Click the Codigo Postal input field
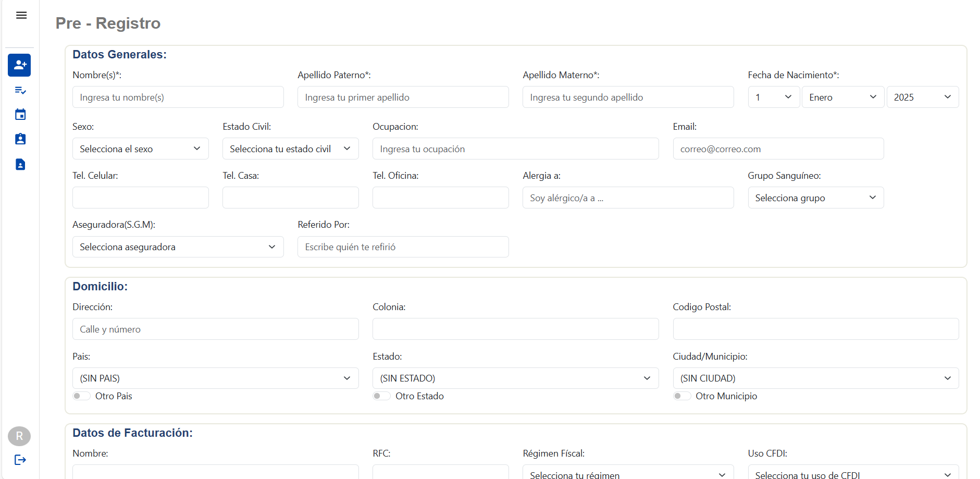Image resolution: width=980 pixels, height=479 pixels. (815, 329)
